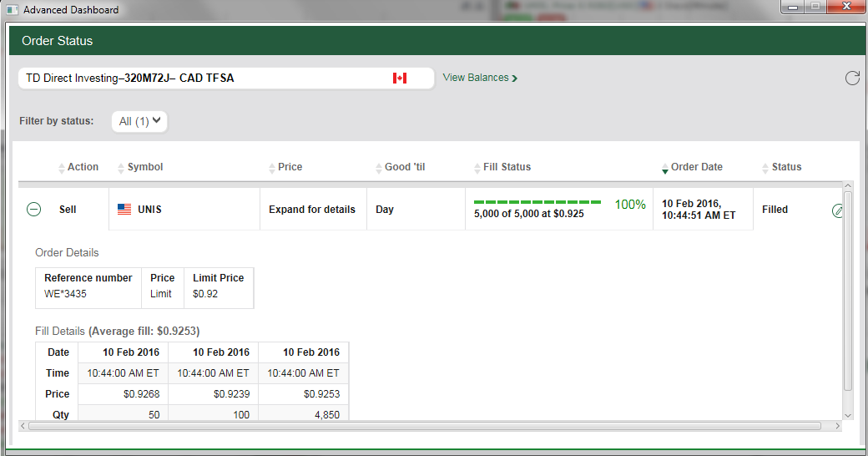The width and height of the screenshot is (868, 456).
Task: Select the TD Direct Investing account field
Action: coord(226,79)
